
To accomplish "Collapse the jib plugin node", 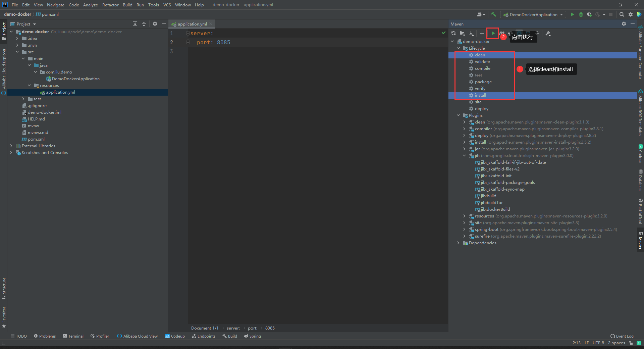I will (x=465, y=156).
